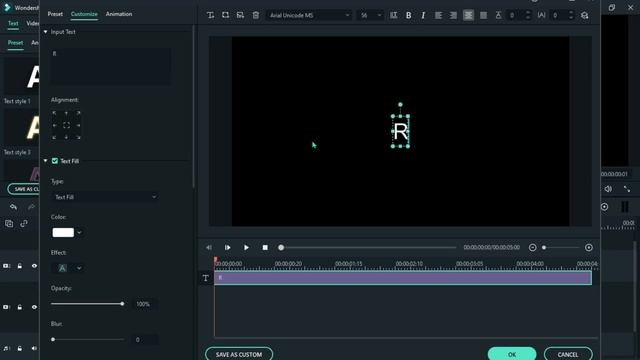The width and height of the screenshot is (640, 360).
Task: Click the line spacing icon
Action: (x=498, y=16)
